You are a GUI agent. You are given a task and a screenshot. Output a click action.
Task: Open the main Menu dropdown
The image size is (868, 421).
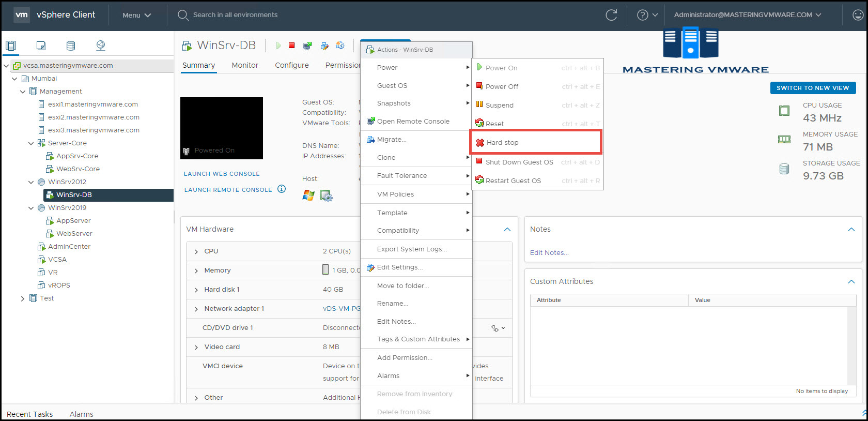tap(136, 15)
